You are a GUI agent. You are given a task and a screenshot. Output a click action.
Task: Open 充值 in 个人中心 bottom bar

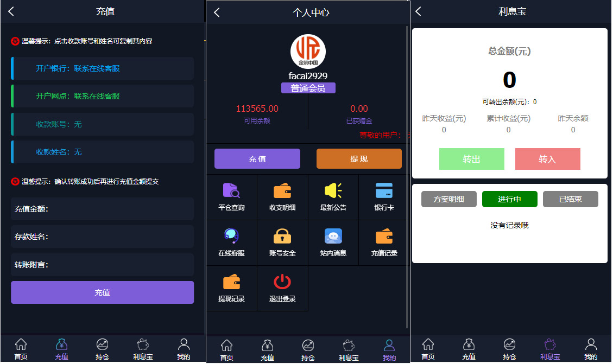click(x=267, y=350)
